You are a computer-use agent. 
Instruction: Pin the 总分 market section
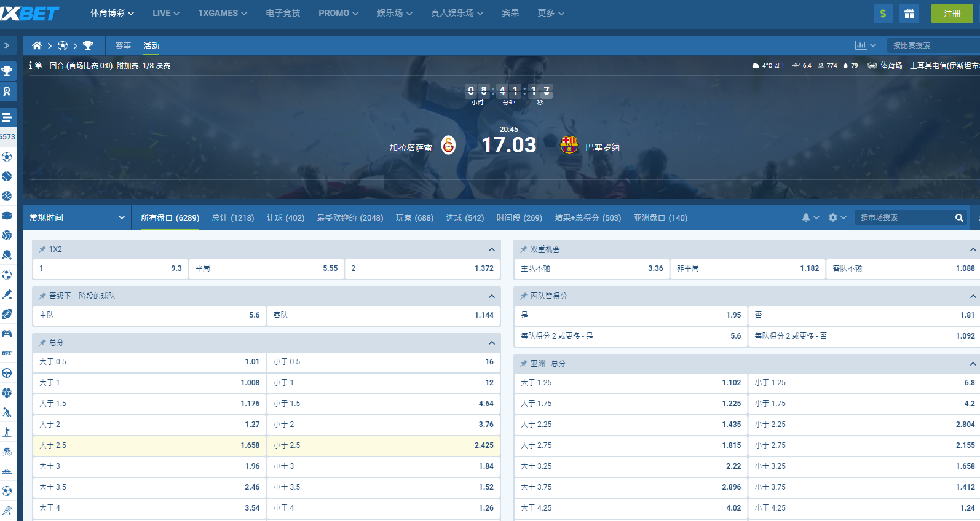click(42, 343)
